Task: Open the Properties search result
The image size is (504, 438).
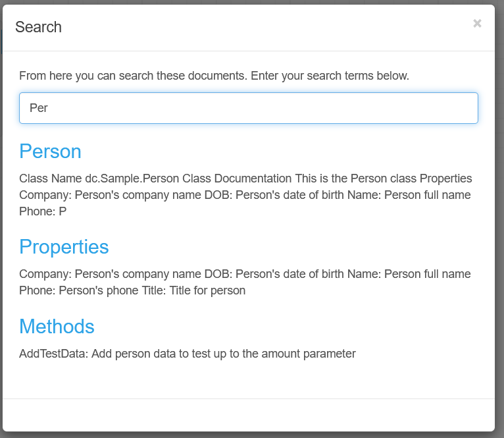Action: coord(64,246)
